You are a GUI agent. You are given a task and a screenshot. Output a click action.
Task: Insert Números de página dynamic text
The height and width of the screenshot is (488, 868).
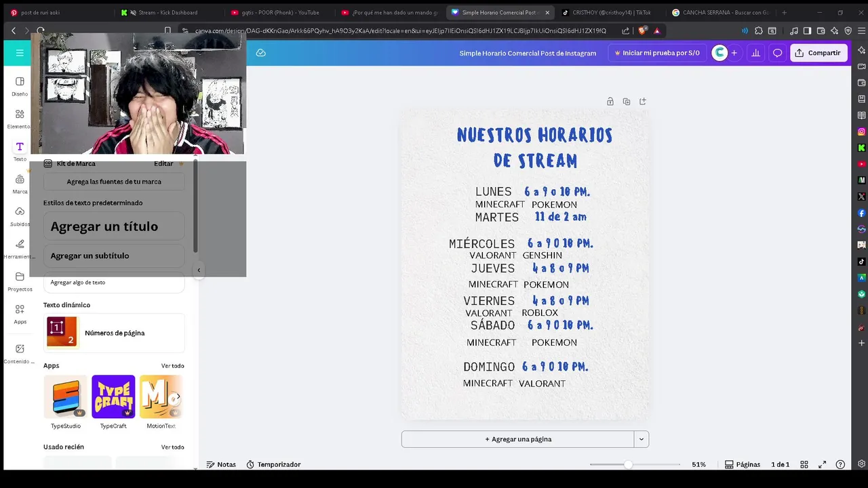(x=114, y=333)
